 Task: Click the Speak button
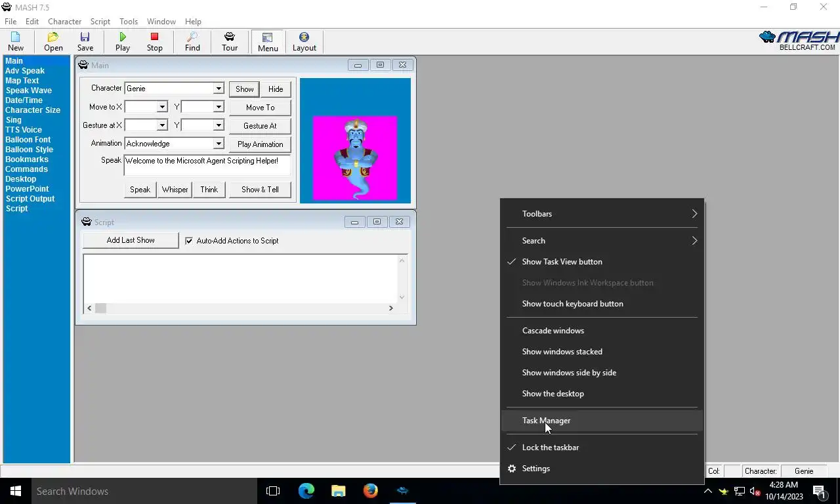pyautogui.click(x=140, y=190)
